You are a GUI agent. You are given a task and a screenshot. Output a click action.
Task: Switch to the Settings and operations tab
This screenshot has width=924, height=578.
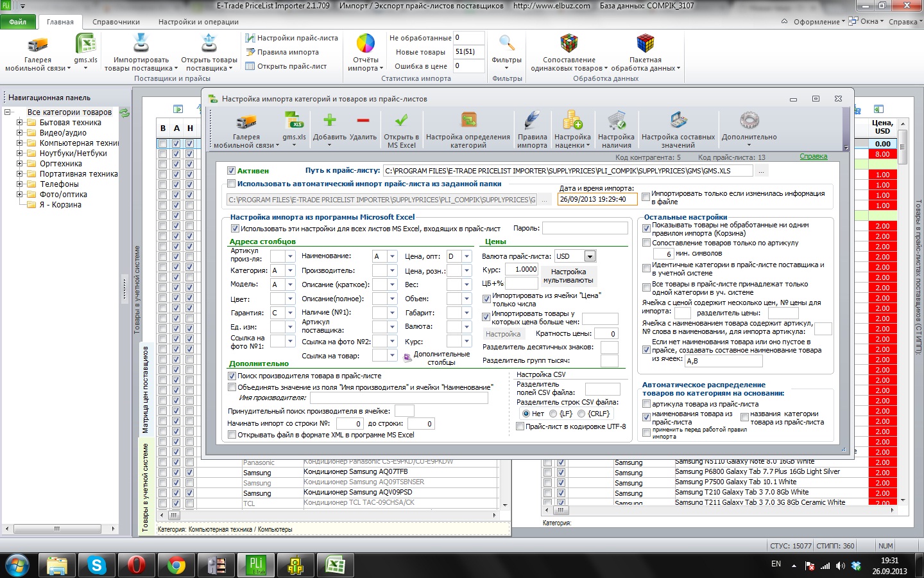point(198,22)
